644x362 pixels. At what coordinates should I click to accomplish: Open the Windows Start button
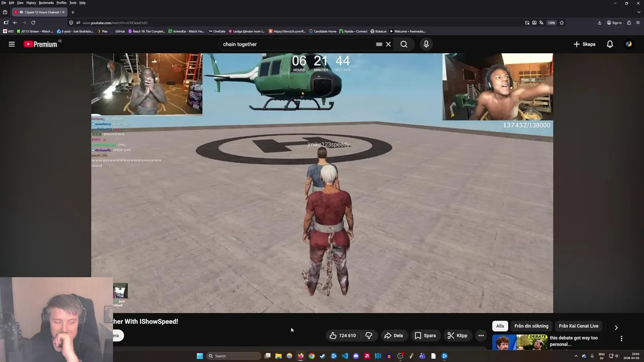[x=200, y=356]
